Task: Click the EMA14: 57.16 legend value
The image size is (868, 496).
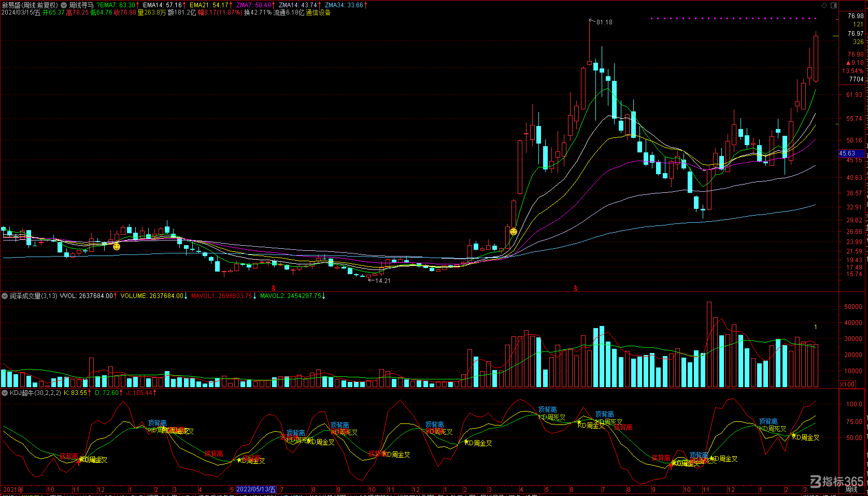Action: point(163,5)
